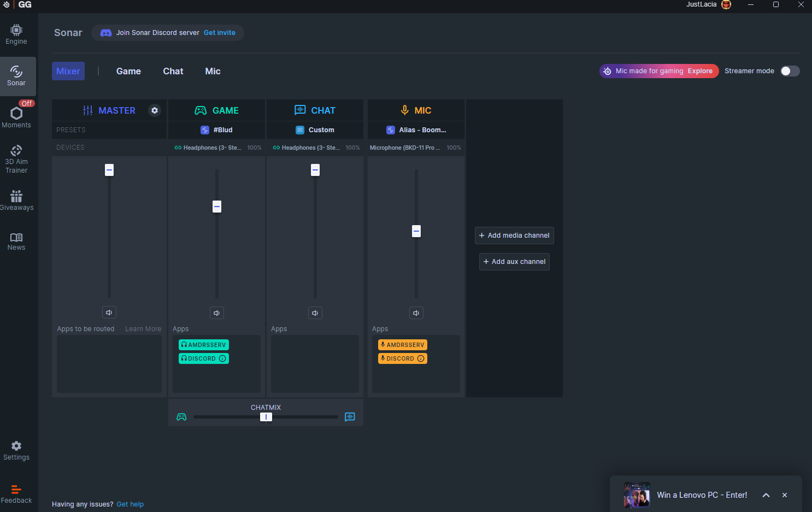Click the JustLacia username
The height and width of the screenshot is (512, 812).
point(702,4)
